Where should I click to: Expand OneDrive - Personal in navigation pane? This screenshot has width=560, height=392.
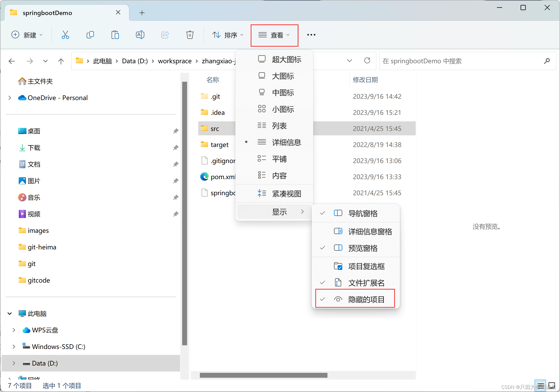click(x=10, y=98)
